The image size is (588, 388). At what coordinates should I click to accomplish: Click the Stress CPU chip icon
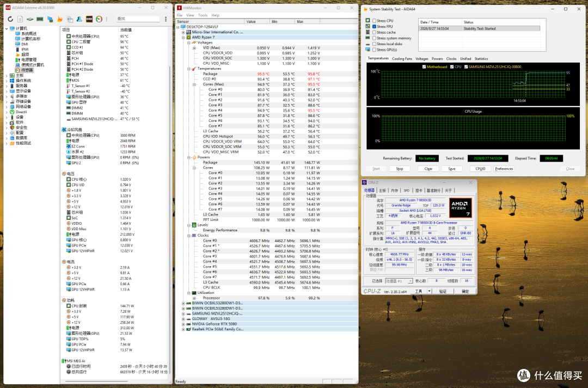368,21
